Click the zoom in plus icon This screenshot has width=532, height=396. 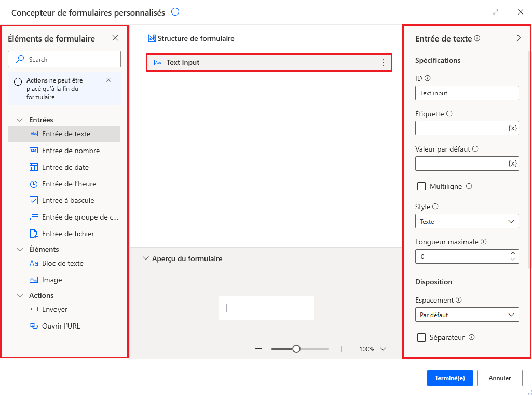342,349
